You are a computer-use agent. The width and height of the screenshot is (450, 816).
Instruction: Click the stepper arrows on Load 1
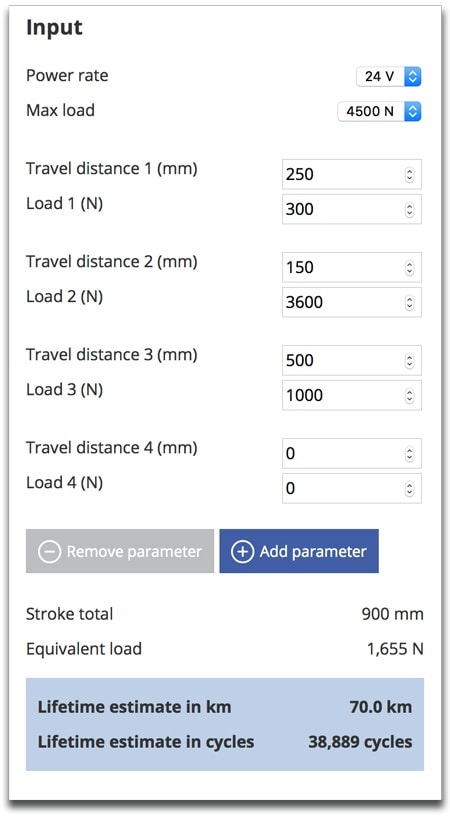coord(409,210)
